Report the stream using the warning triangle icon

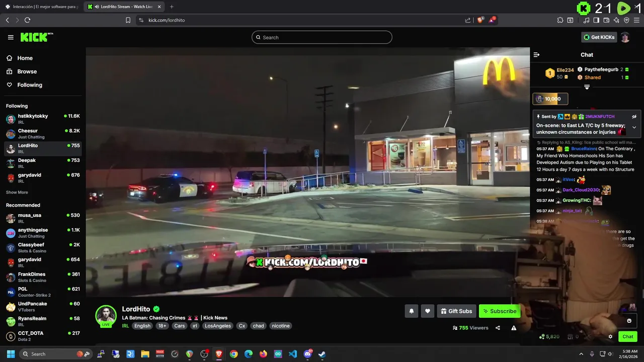(x=514, y=328)
